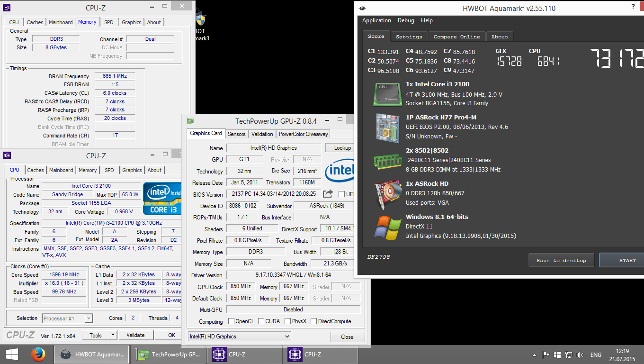Switch to TechPowerUp GPU-Z taskbar button
This screenshot has width=644, height=364.
point(169,355)
